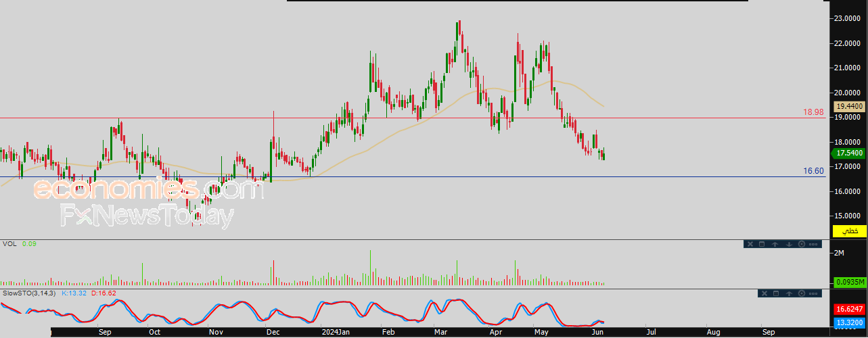Maximize the VOL indicator panel
Viewport: 868px width, 338px height.
point(762,244)
